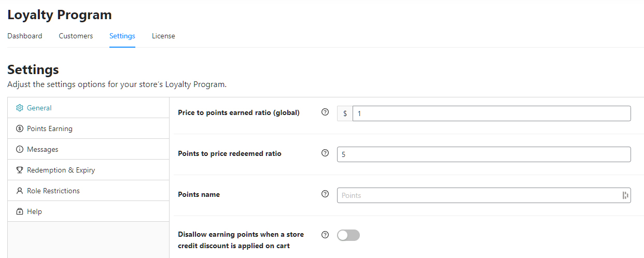Screen dimensions: 644x258
Task: Click the person icon for Role Restrictions
Action: [20, 191]
